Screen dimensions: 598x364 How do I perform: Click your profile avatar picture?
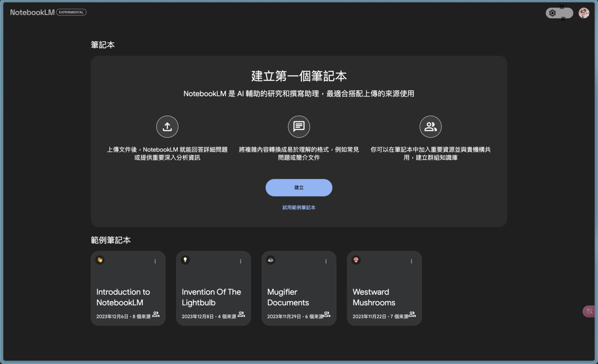click(x=584, y=13)
